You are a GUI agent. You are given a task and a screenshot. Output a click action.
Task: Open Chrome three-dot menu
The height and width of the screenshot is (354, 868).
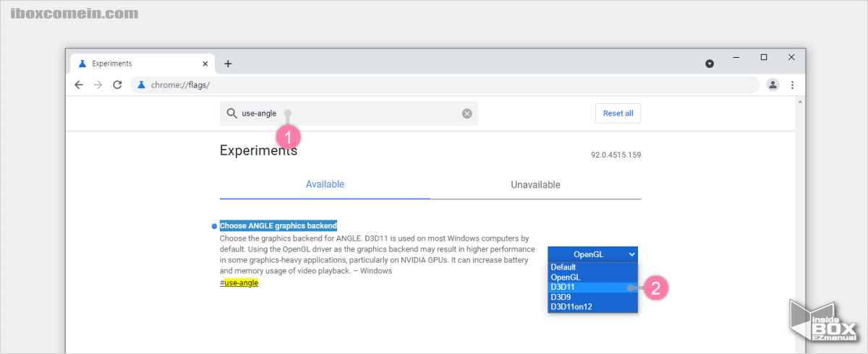tap(792, 85)
